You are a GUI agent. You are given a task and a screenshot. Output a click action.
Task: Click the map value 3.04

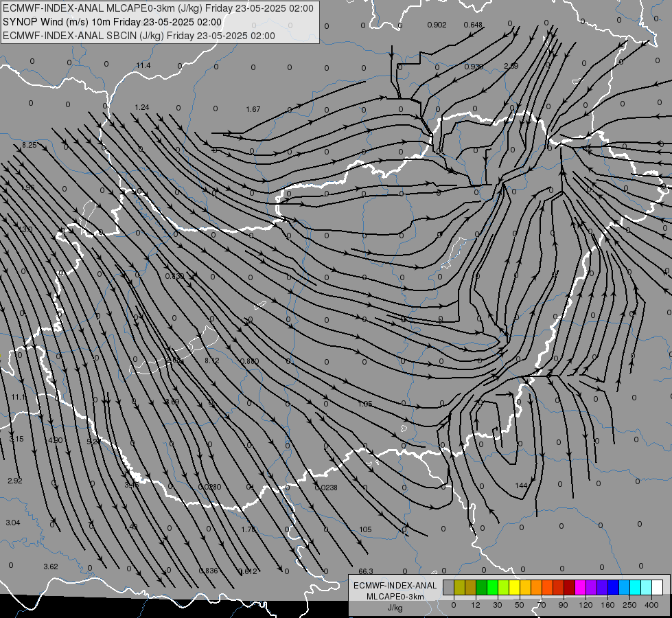13,523
